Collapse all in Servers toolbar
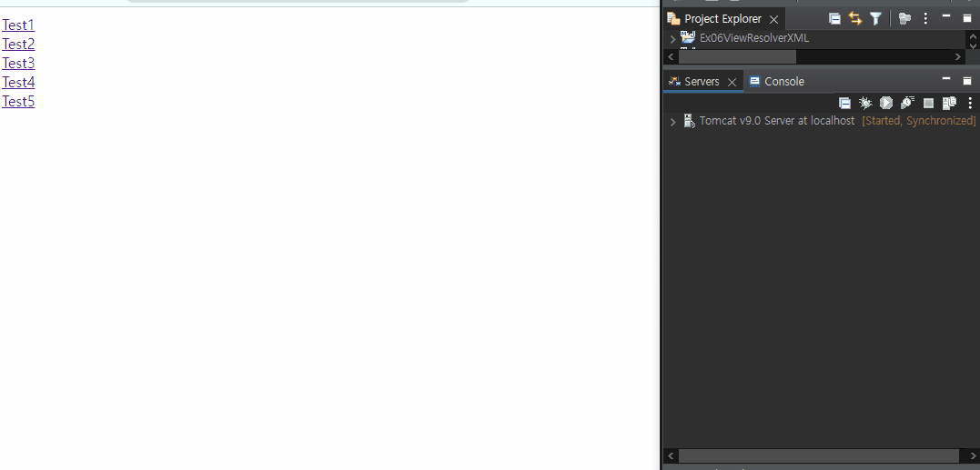The height and width of the screenshot is (470, 980). click(844, 103)
